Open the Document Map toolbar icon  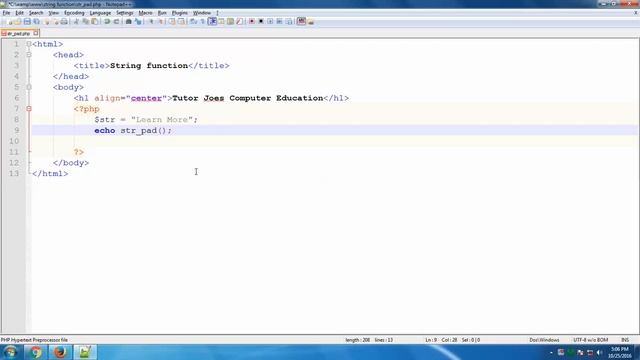coord(230,21)
